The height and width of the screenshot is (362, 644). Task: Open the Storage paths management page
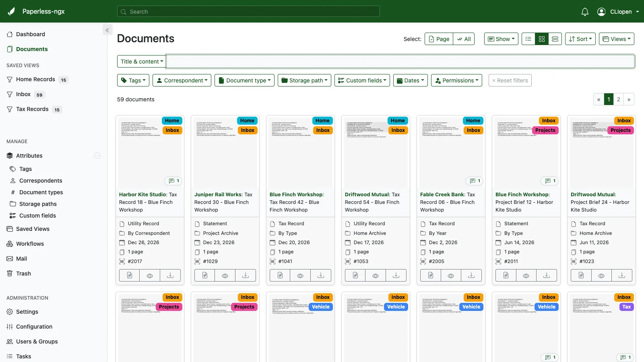pos(38,204)
